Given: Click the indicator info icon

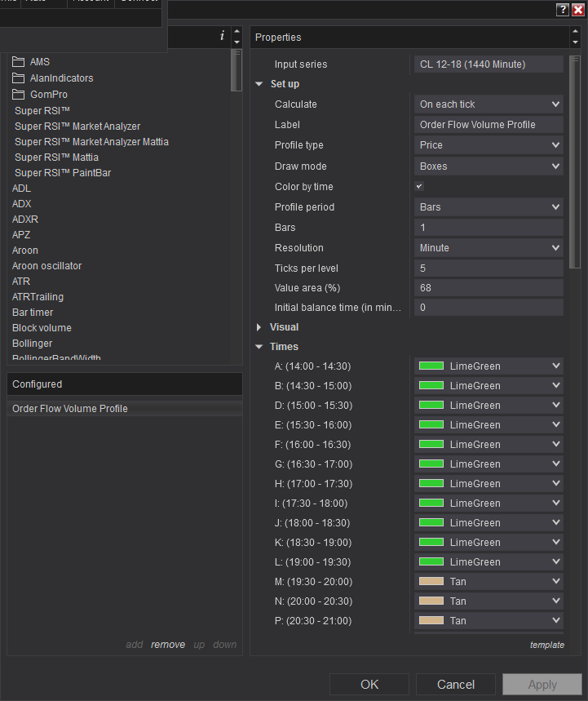Looking at the screenshot, I should pyautogui.click(x=222, y=36).
